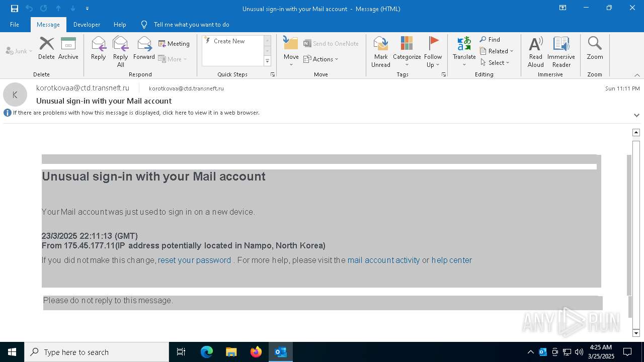Expand the Quick Steps gallery
This screenshot has height=362, width=644.
267,61
